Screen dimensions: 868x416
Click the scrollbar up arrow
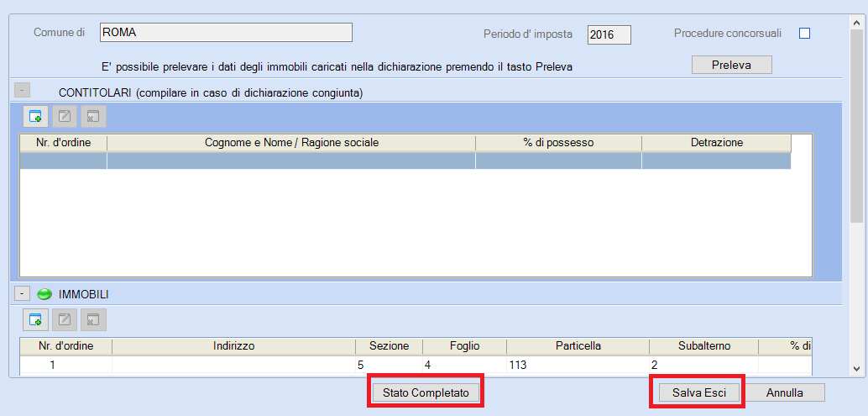coord(856,22)
